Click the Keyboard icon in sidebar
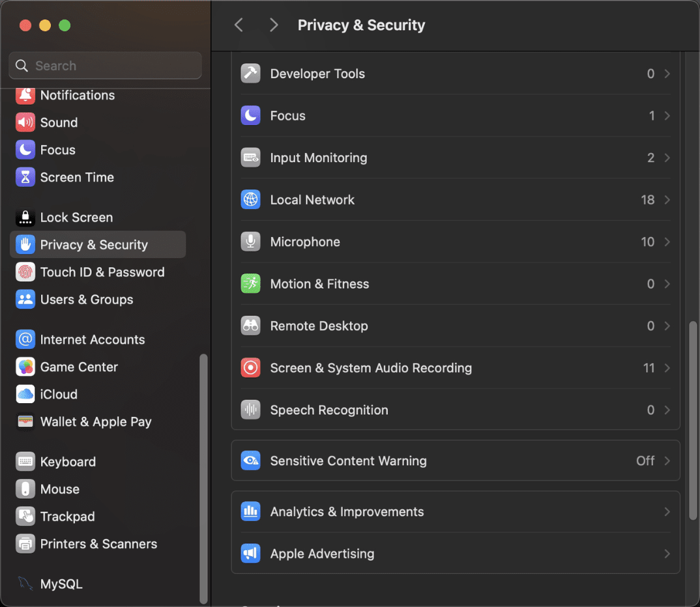Viewport: 700px width, 607px height. pos(25,462)
